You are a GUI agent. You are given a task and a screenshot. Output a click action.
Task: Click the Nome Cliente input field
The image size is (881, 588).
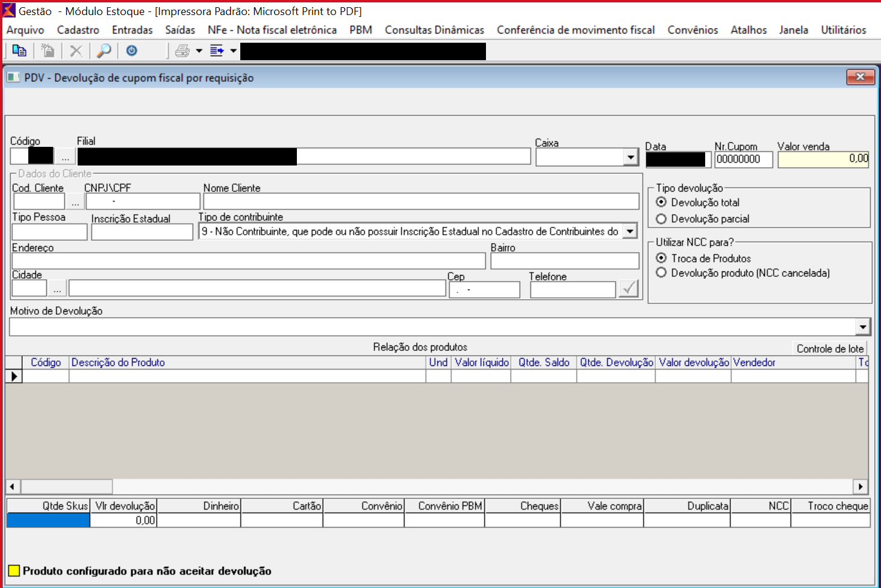click(421, 202)
